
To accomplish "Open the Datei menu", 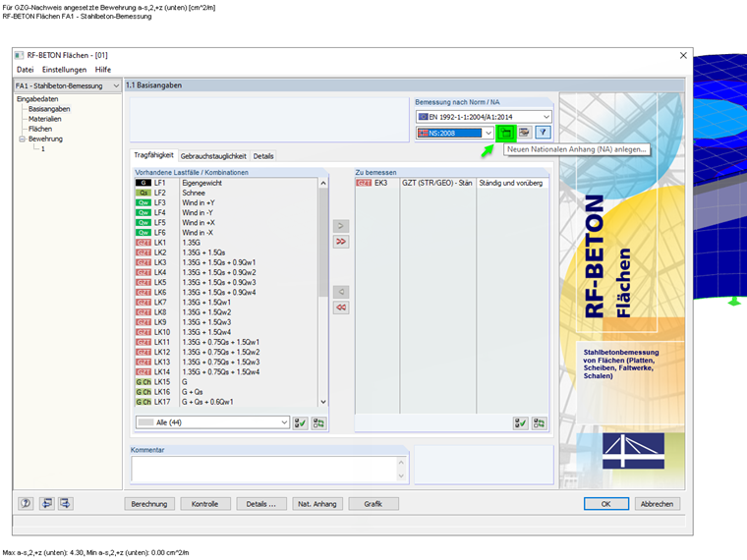I will (26, 70).
